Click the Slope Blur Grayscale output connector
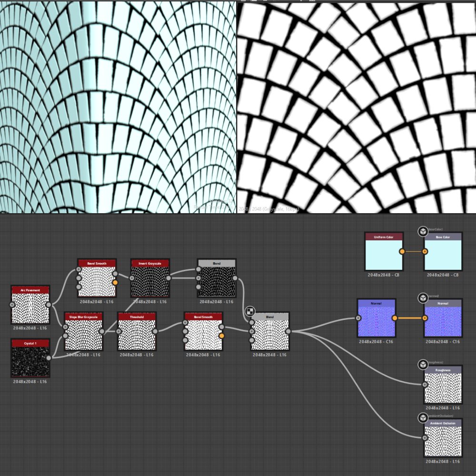This screenshot has width=476, height=476. click(x=102, y=331)
